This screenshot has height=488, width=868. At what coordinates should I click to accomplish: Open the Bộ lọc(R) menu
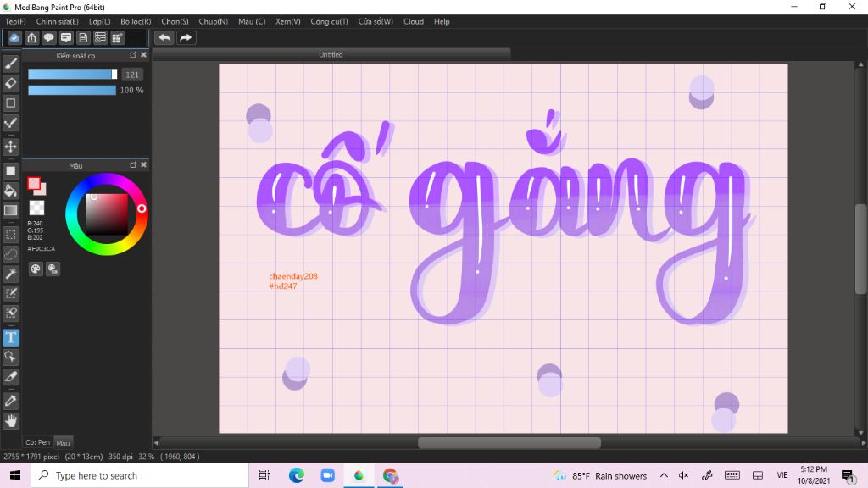(136, 21)
